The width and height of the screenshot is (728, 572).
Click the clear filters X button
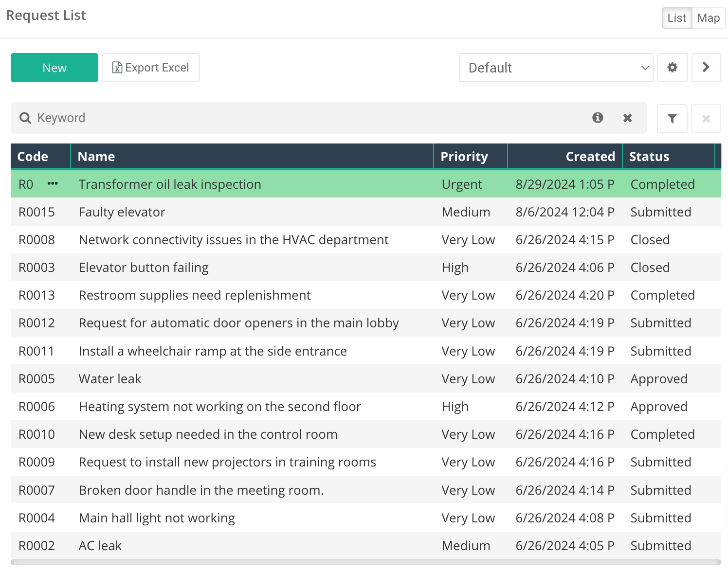[706, 118]
